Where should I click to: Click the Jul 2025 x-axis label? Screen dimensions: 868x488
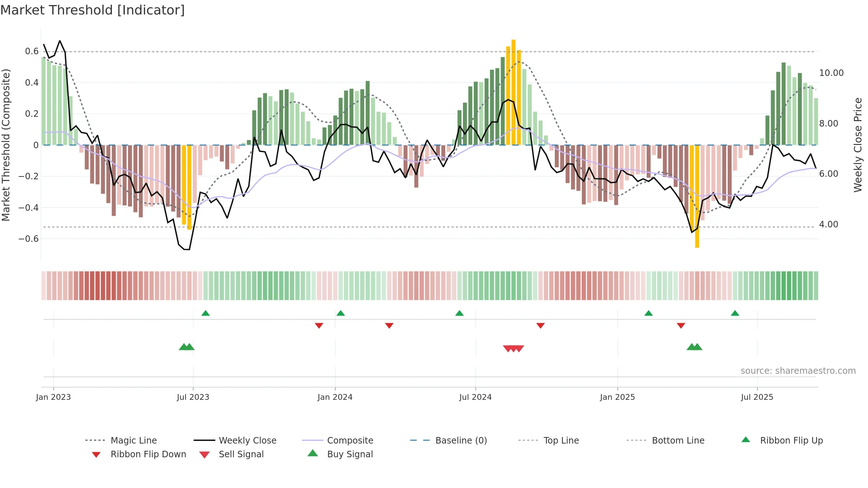757,397
